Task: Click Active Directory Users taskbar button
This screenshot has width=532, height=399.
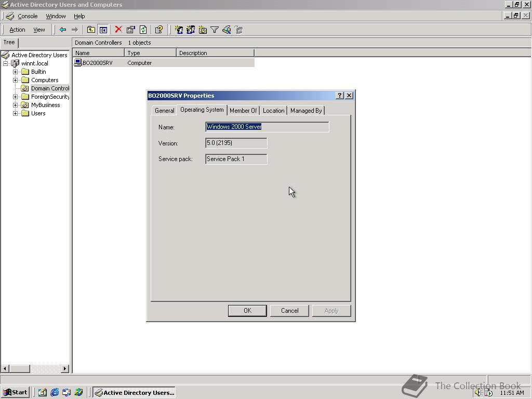Action: coord(134,392)
